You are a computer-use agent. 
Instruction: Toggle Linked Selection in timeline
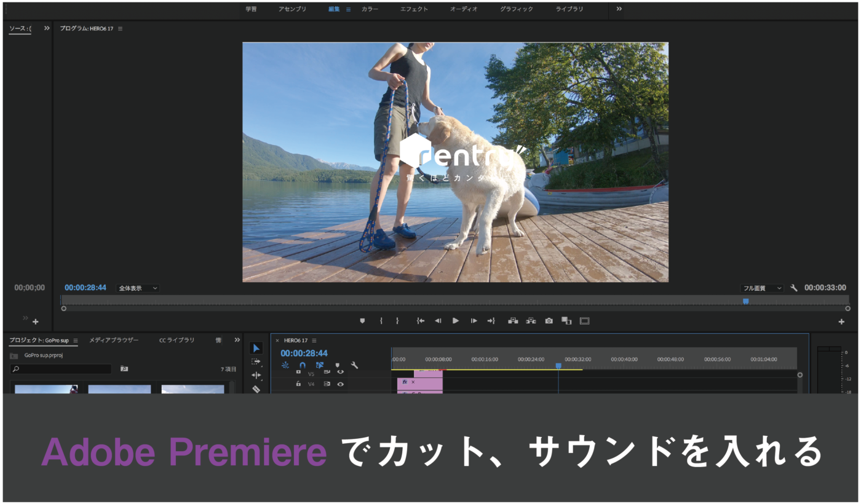320,365
